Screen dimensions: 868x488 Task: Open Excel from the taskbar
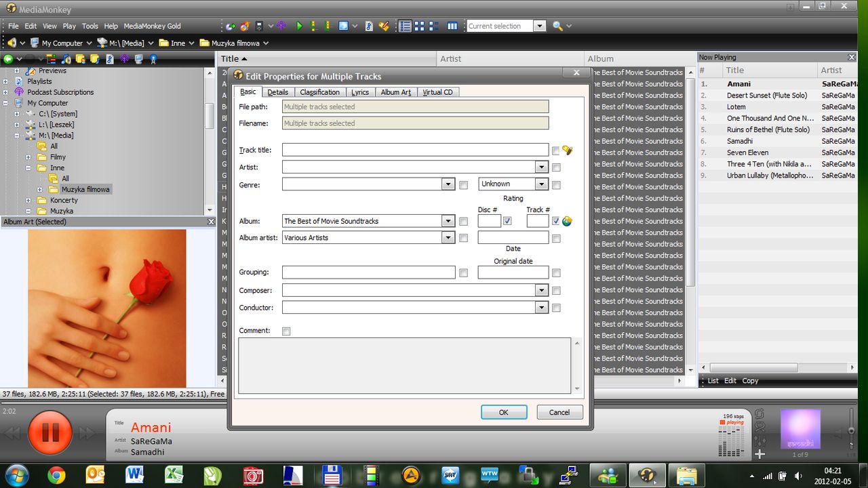tap(174, 475)
